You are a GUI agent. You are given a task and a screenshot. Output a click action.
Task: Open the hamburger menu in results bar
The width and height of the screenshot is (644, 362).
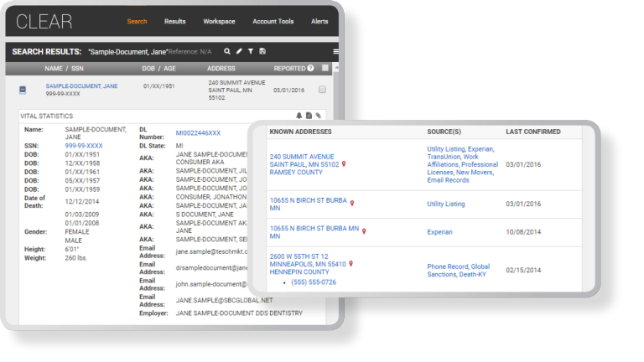pos(335,51)
